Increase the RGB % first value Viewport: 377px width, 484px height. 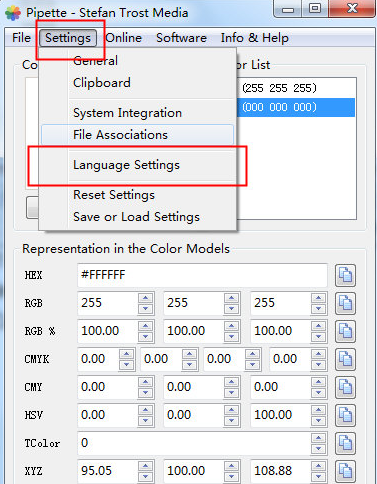tap(146, 326)
